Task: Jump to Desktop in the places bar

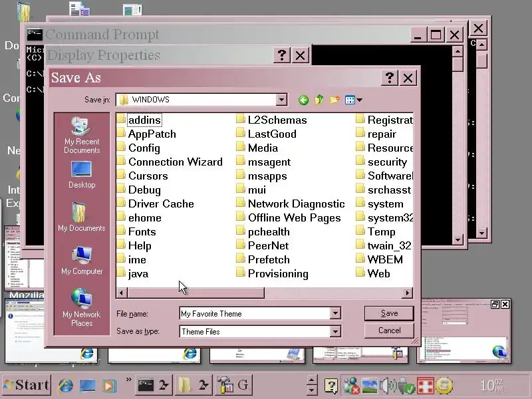Action: [x=82, y=175]
